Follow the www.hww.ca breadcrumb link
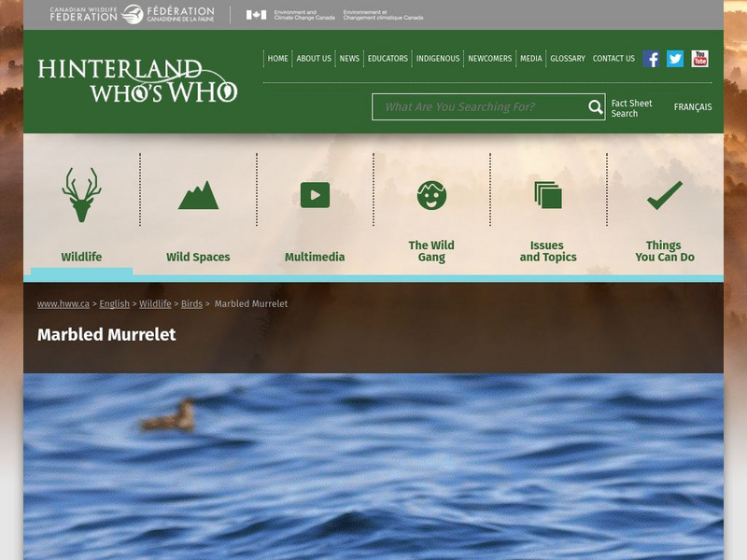This screenshot has height=560, width=747. 63,304
